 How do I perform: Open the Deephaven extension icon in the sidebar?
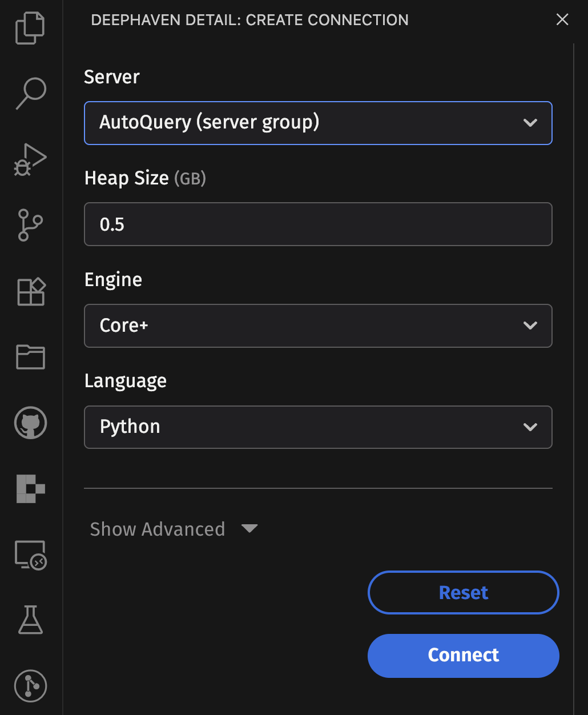[x=30, y=489]
